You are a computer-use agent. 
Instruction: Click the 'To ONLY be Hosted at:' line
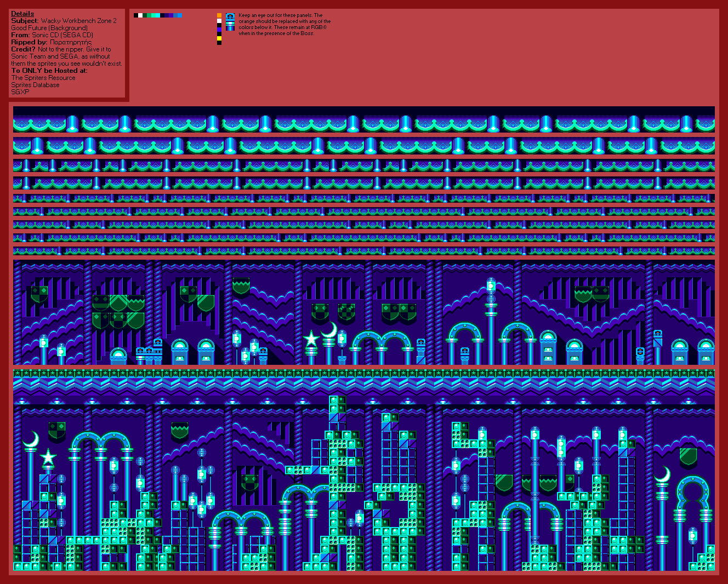[x=49, y=71]
